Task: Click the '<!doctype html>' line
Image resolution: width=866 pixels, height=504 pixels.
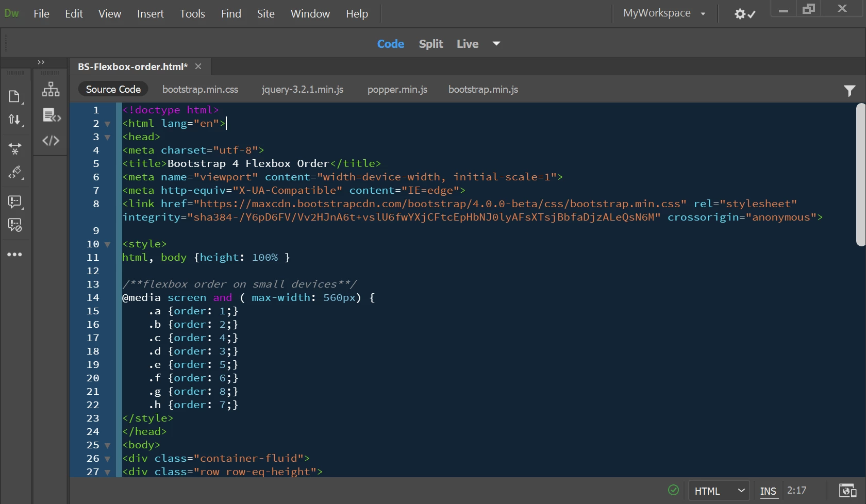Action: click(171, 110)
